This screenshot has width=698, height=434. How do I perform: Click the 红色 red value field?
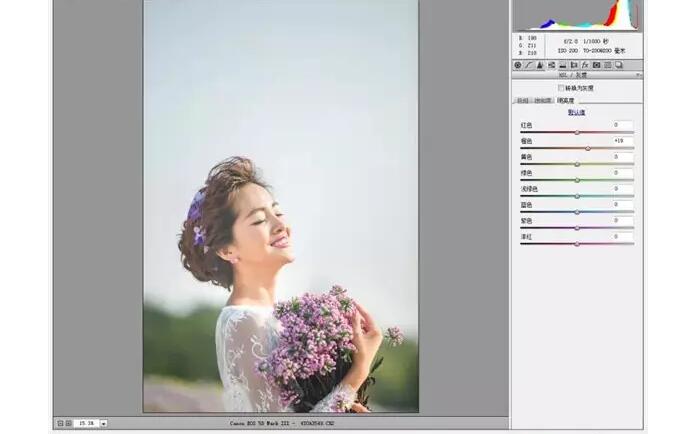pos(622,125)
